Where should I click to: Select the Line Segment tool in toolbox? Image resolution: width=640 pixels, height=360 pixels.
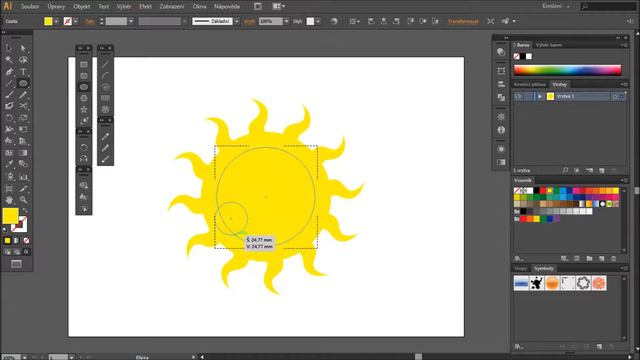point(9,84)
